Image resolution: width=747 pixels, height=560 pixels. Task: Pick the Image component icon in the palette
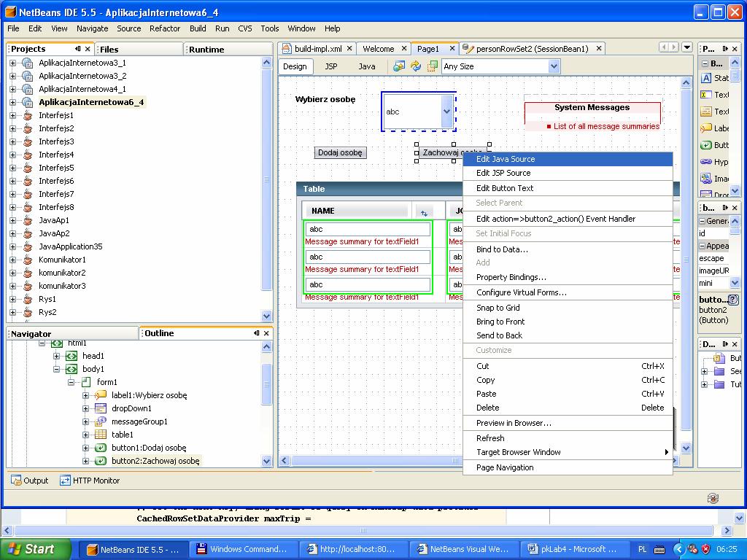click(x=706, y=179)
